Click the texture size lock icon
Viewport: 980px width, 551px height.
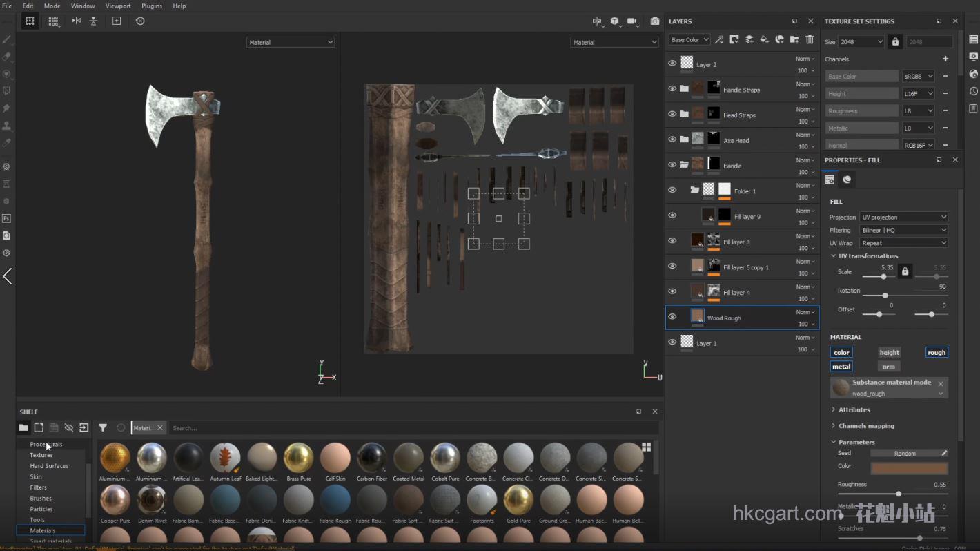895,42
